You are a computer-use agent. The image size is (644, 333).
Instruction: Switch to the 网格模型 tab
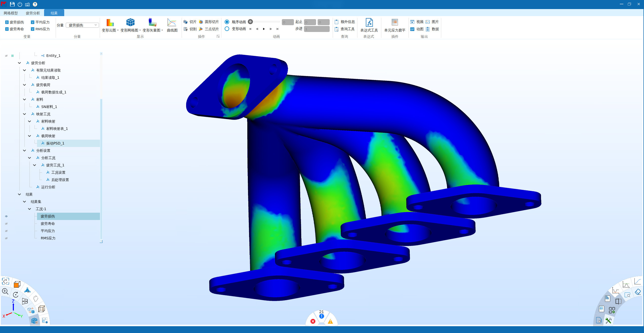(11, 13)
